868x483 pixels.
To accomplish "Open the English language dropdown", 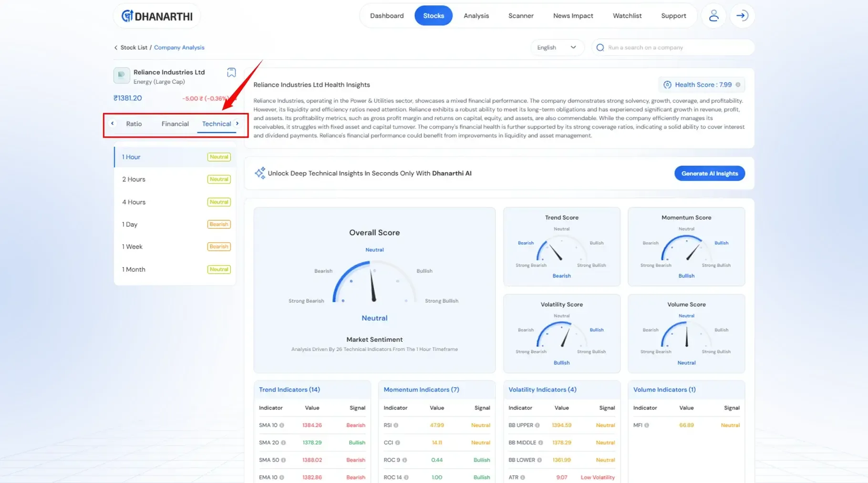I will 557,48.
